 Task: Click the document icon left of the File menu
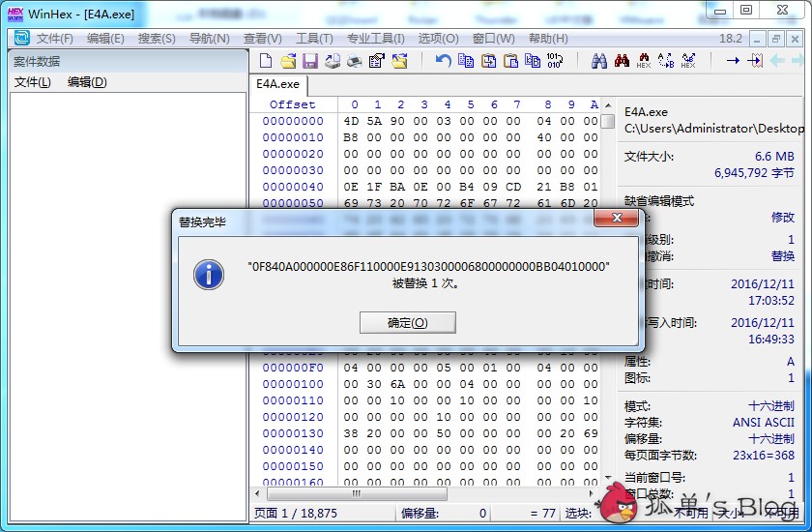[x=21, y=38]
